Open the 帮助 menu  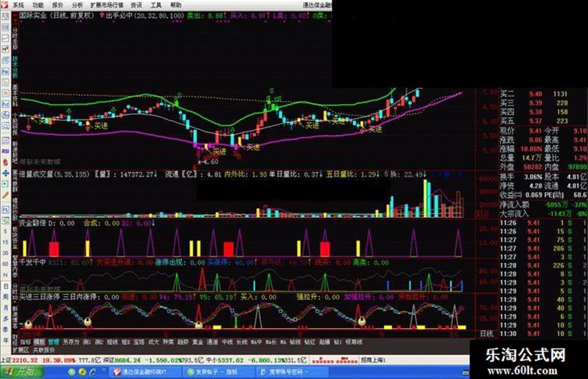click(x=176, y=5)
